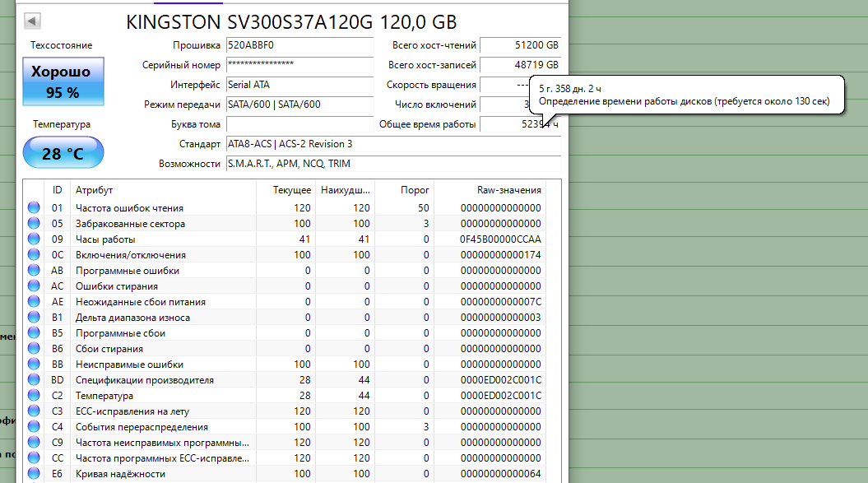Click the Стандарт field ATA8-ACS
Viewport: 868px width, 483px height.
tap(393, 144)
